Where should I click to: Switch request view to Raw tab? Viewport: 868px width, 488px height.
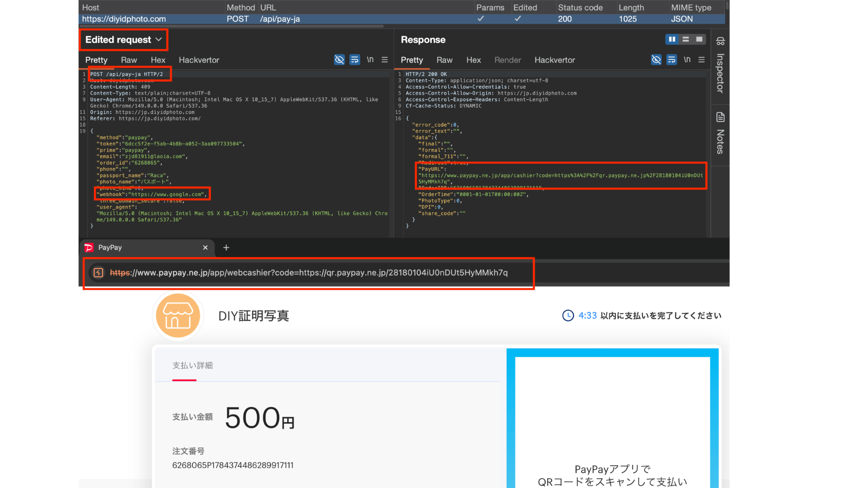click(129, 60)
